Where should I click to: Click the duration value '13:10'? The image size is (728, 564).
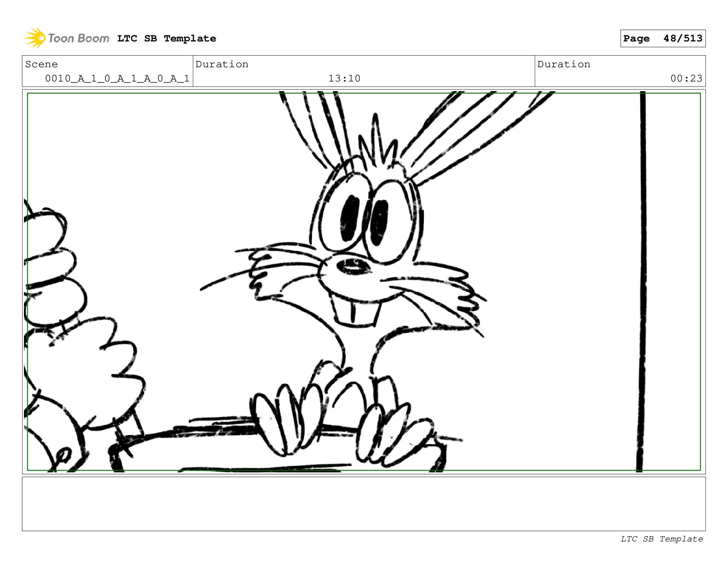344,79
